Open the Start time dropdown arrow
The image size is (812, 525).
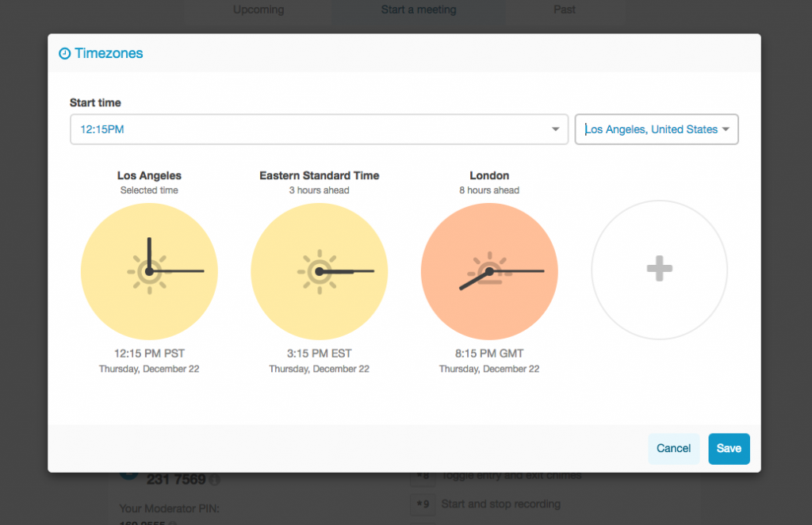pyautogui.click(x=555, y=129)
